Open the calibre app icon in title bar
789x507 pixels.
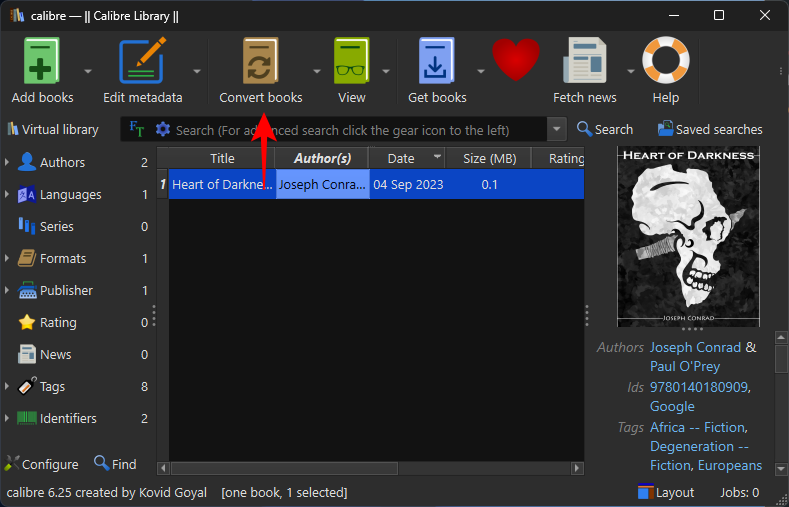pyautogui.click(x=17, y=16)
